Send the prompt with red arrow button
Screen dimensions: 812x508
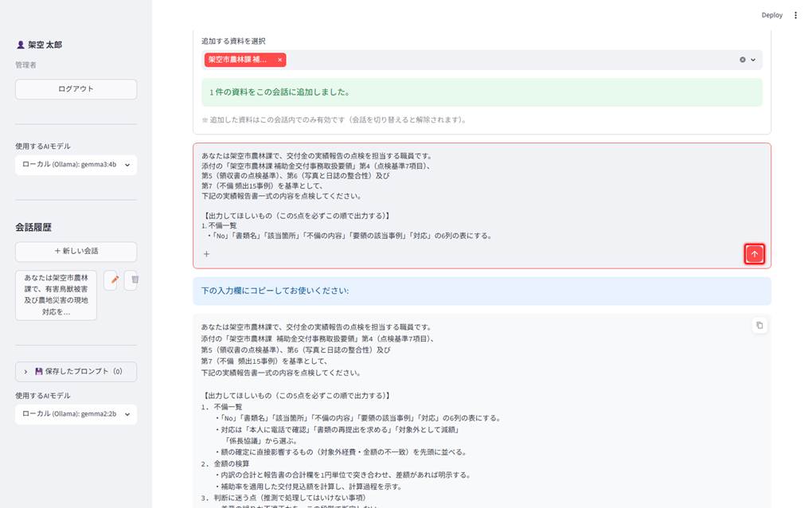[x=754, y=254]
